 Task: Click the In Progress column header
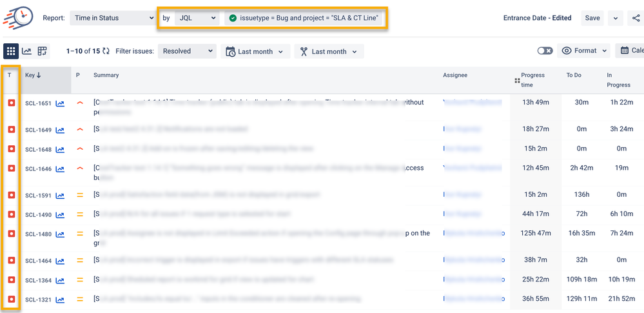[x=618, y=80]
